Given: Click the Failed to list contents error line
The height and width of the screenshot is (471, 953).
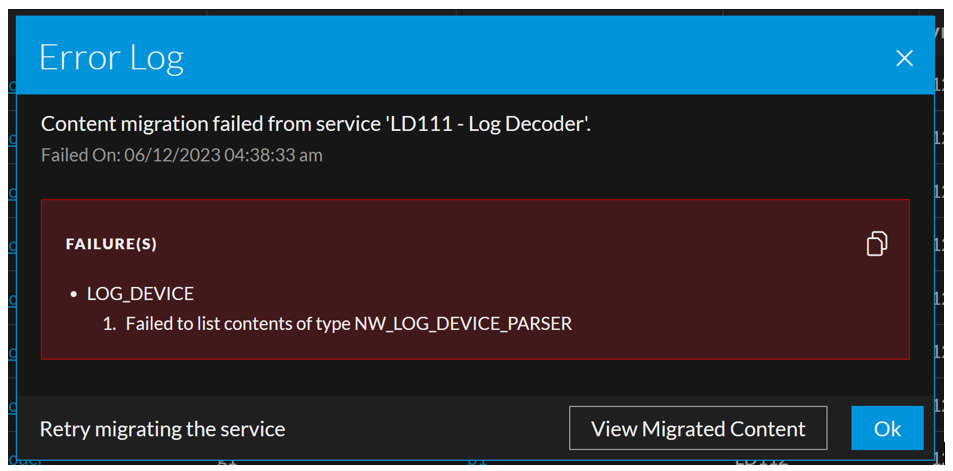Looking at the screenshot, I should coord(238,324).
